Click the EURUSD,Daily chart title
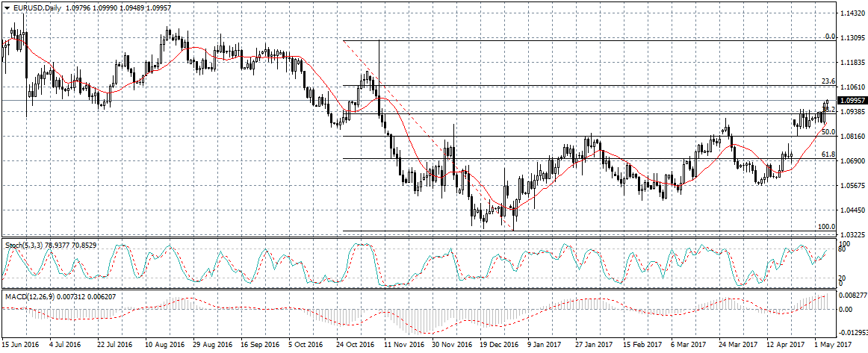This screenshot has width=868, height=353. (x=34, y=7)
